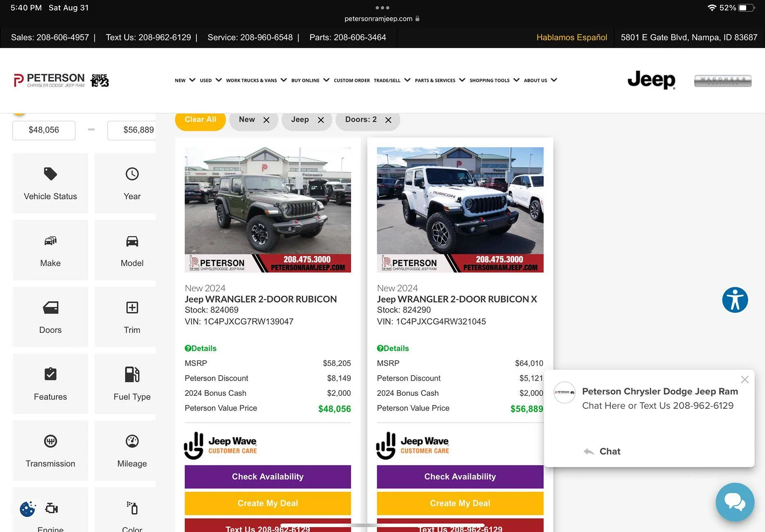Click Jeep Wave logo on Rubicon X card
The height and width of the screenshot is (532, 765).
pos(412,446)
